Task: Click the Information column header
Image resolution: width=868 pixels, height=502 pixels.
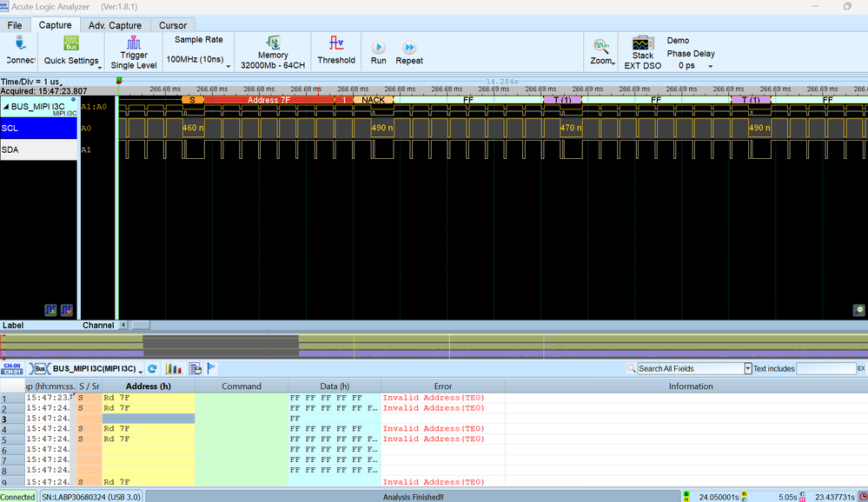Action: pyautogui.click(x=690, y=386)
